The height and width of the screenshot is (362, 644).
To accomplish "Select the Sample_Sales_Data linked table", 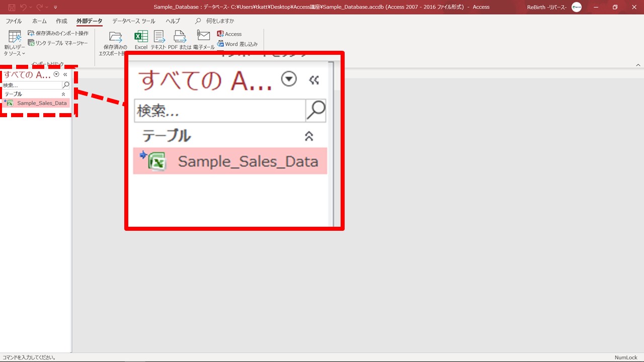I will click(x=41, y=103).
